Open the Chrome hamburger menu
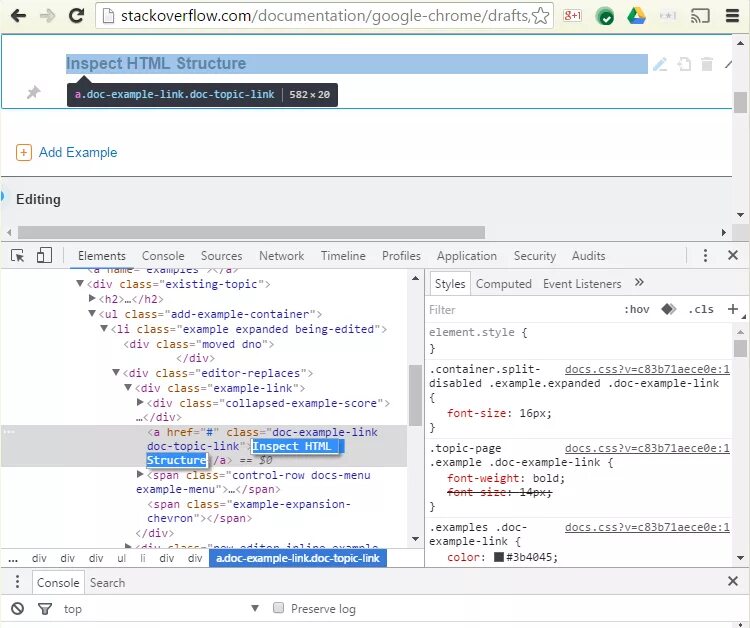This screenshot has height=628, width=750. (732, 16)
